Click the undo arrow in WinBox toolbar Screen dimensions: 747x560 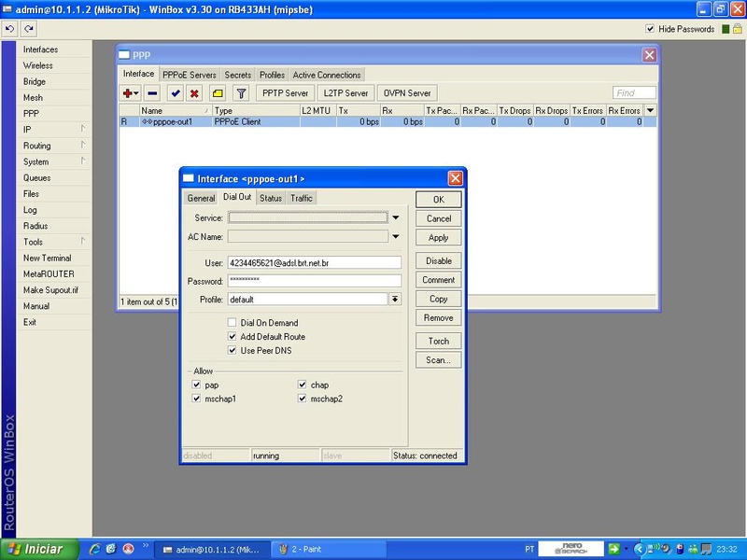9,29
